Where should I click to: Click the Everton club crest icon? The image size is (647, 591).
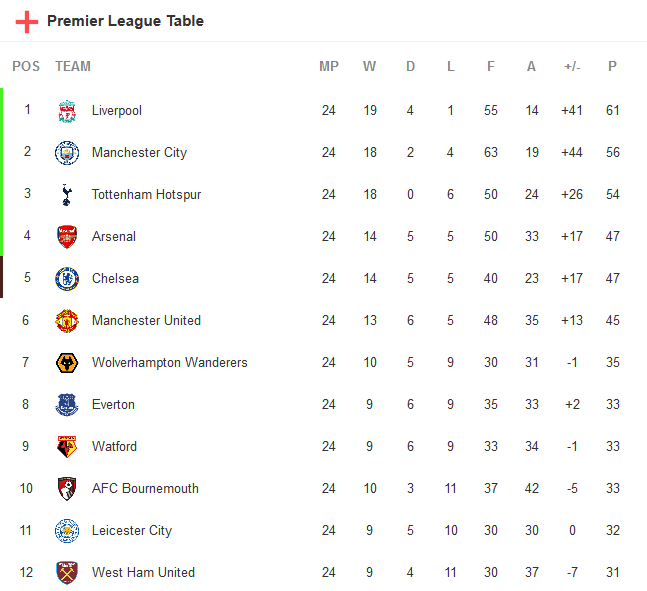[x=67, y=405]
